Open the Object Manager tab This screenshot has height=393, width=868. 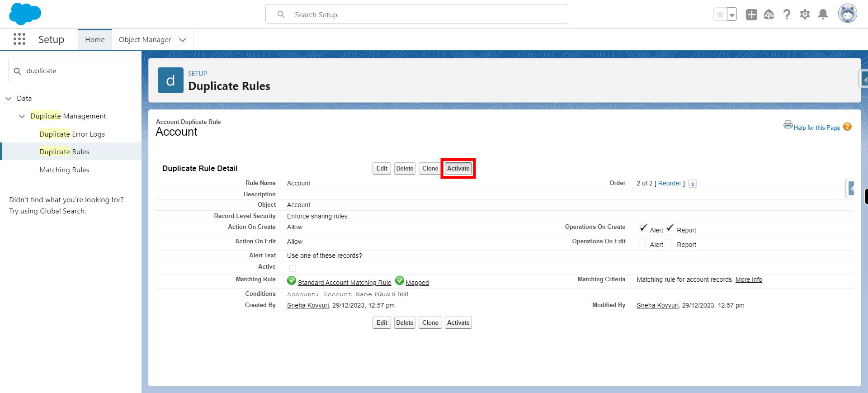145,40
